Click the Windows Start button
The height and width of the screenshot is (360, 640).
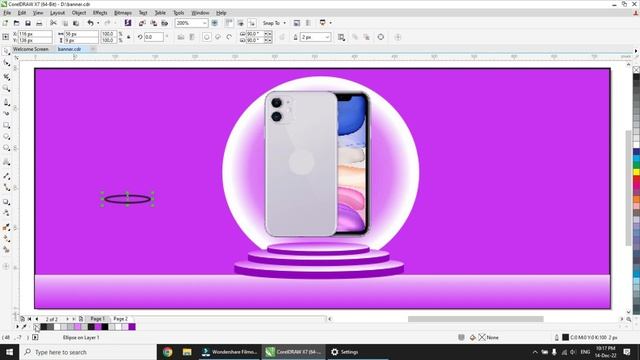point(9,352)
